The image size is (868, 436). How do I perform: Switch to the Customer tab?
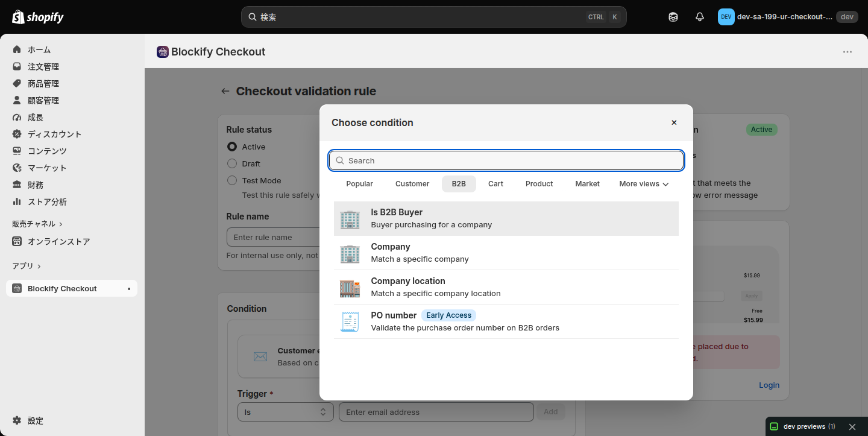(412, 184)
